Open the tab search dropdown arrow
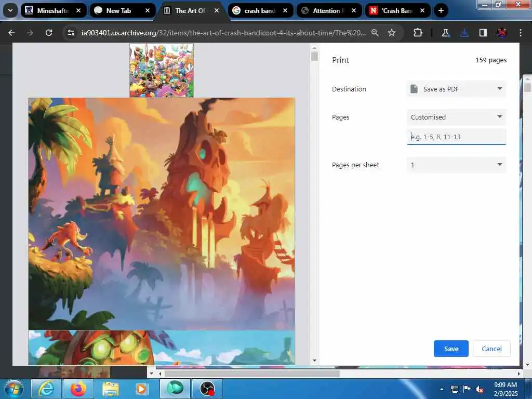The width and height of the screenshot is (532, 399). tap(10, 10)
